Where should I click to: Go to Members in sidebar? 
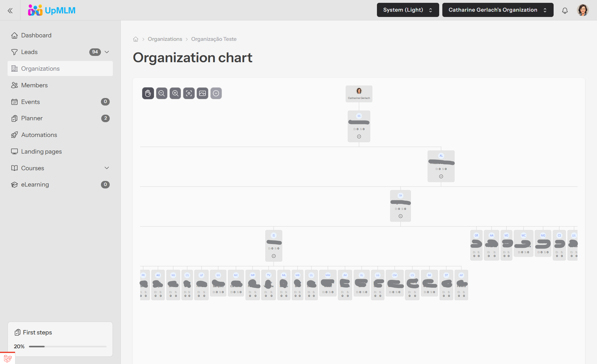tap(35, 85)
